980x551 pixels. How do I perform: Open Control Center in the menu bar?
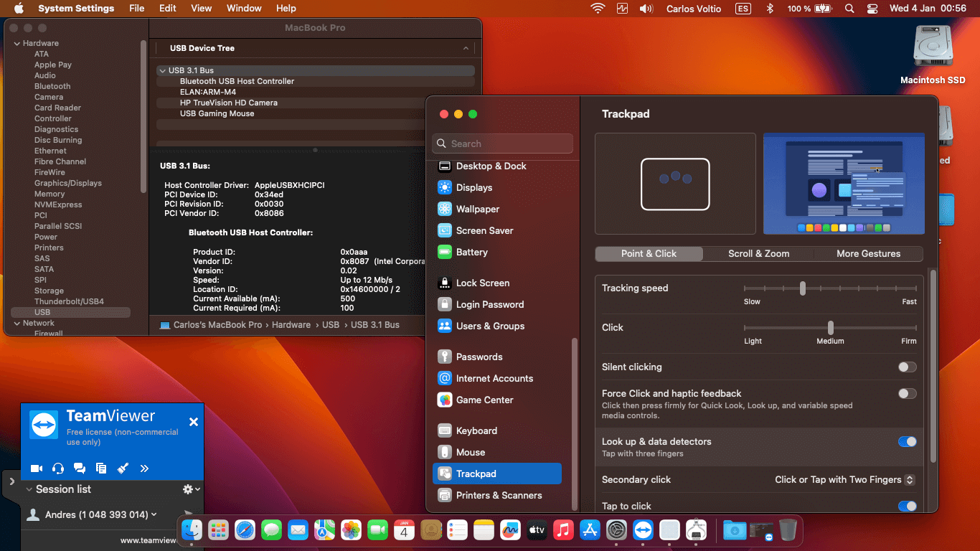(x=872, y=9)
